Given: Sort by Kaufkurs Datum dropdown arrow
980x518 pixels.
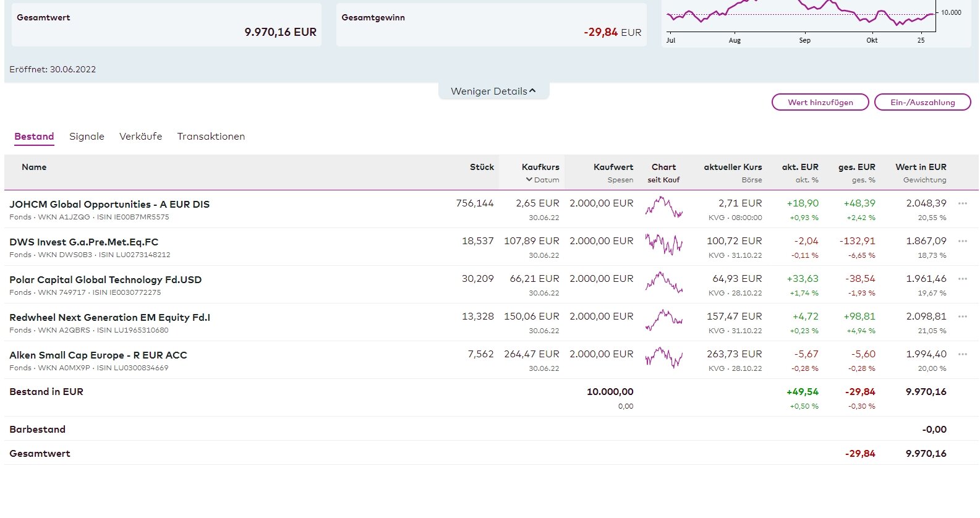Looking at the screenshot, I should 529,180.
